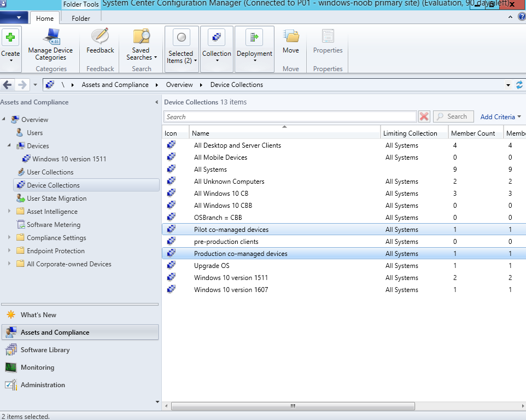Click Device Collections in breadcrumb
526x420 pixels.
(237, 85)
